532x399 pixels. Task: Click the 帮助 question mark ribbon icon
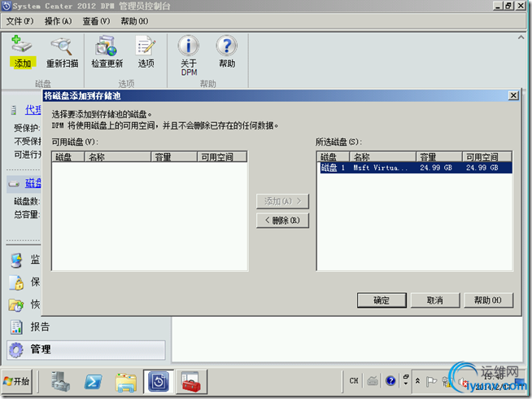pos(226,46)
